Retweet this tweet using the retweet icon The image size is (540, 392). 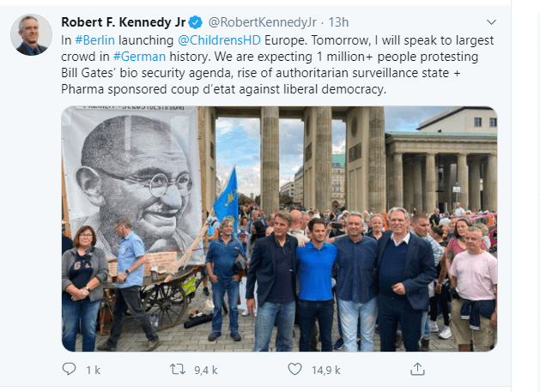[178, 370]
